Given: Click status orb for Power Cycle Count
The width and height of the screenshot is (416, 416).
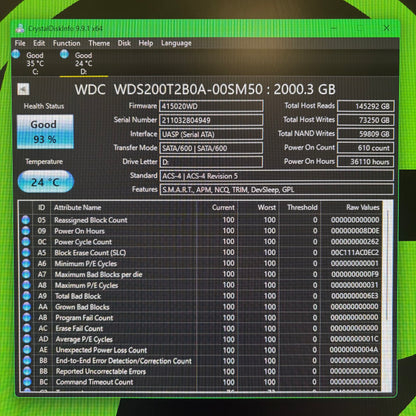Looking at the screenshot, I should pyautogui.click(x=26, y=242).
